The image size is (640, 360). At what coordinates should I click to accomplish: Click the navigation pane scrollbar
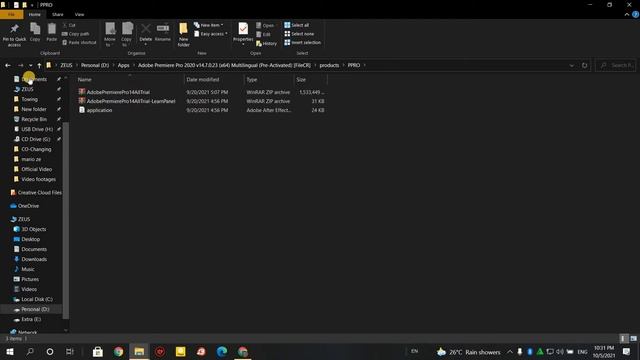[x=66, y=220]
